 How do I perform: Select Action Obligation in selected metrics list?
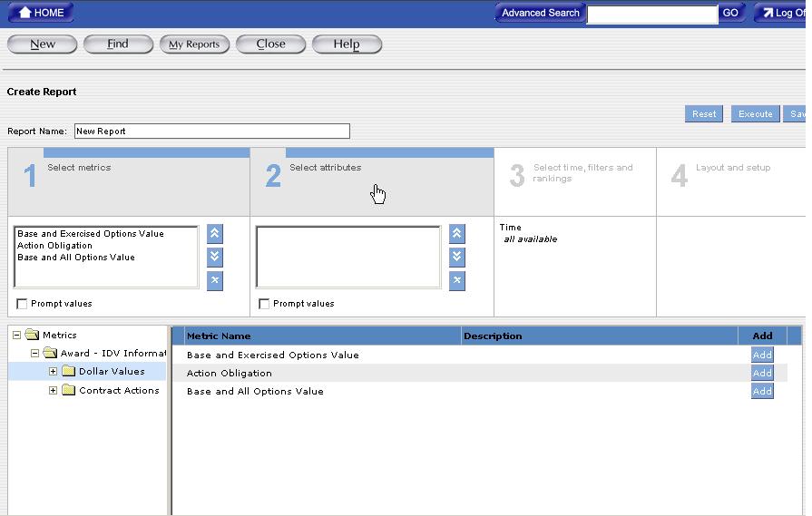click(x=55, y=246)
